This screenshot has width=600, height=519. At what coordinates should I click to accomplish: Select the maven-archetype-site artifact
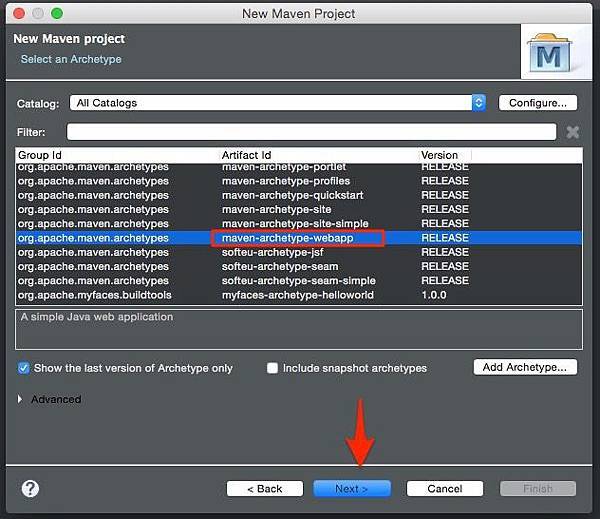(276, 210)
